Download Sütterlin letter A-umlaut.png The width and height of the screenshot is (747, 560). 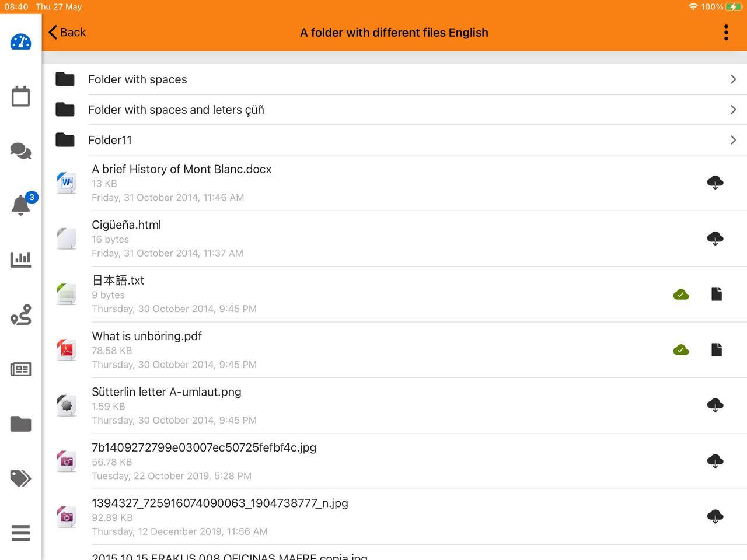click(x=715, y=405)
